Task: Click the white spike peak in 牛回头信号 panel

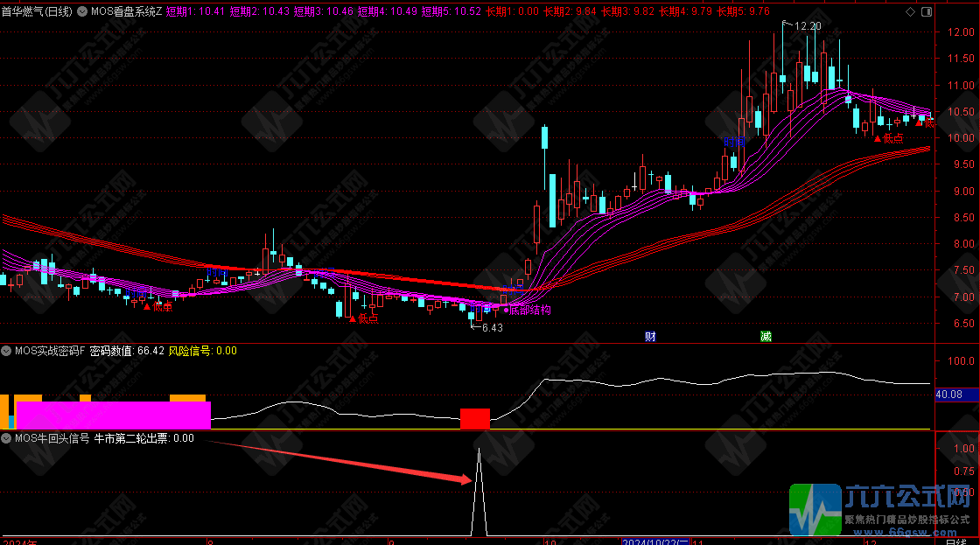Action: click(x=479, y=450)
